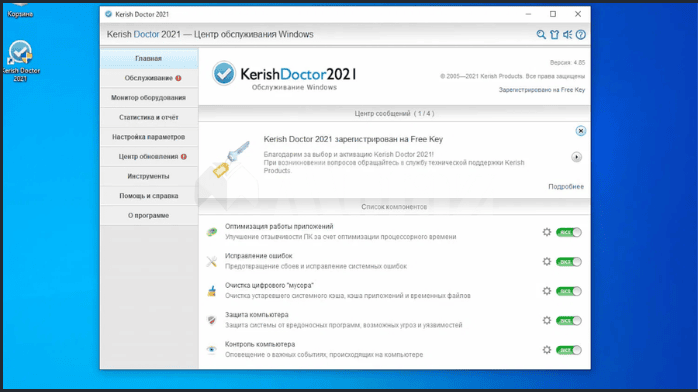Viewport: 698px width, 392px height.
Task: Toggle computer protection switch
Action: [568, 320]
